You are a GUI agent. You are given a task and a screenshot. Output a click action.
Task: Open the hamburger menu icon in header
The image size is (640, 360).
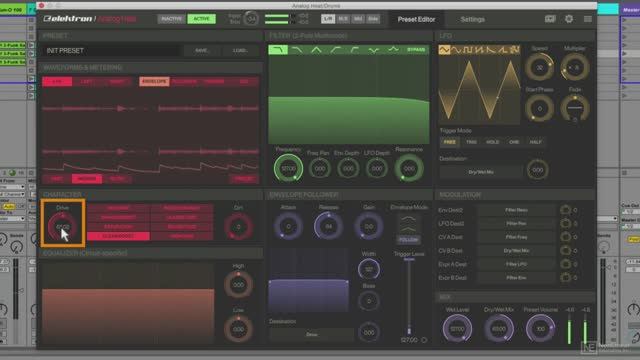[x=588, y=19]
